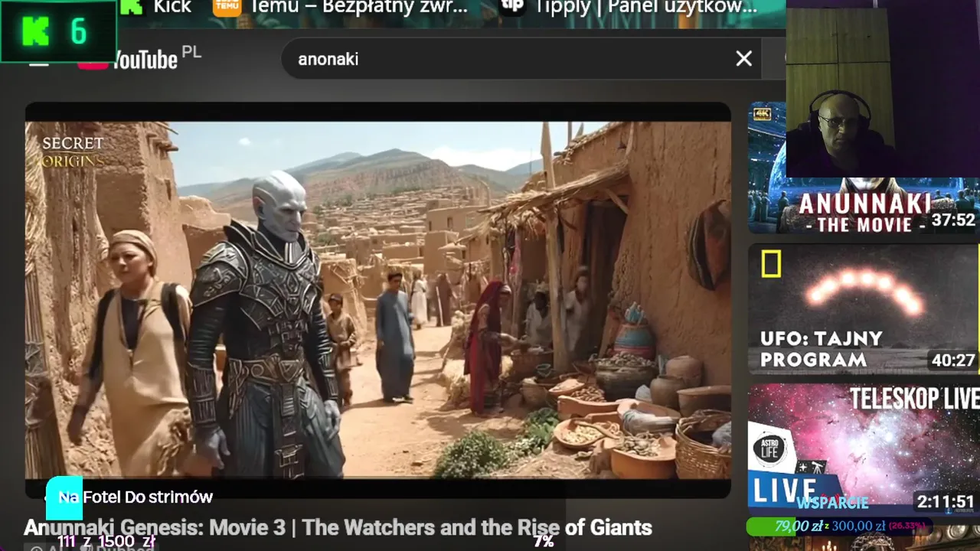Open the Temu browser tab
The width and height of the screenshot is (980, 551).
(x=341, y=7)
